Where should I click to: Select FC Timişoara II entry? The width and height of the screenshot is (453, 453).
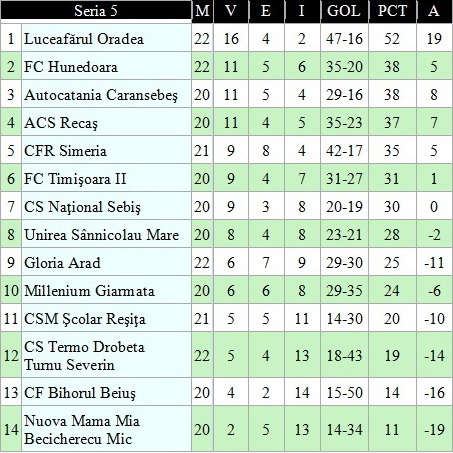coord(75,179)
